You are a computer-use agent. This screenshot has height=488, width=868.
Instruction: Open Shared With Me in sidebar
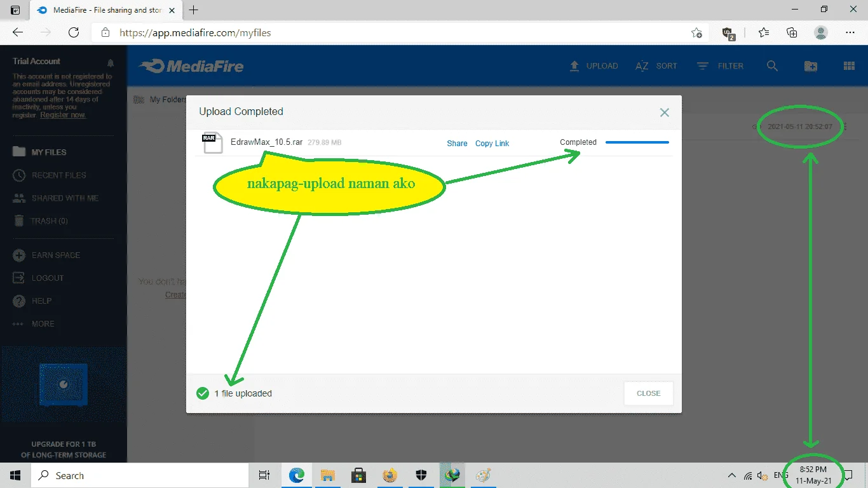pyautogui.click(x=56, y=198)
